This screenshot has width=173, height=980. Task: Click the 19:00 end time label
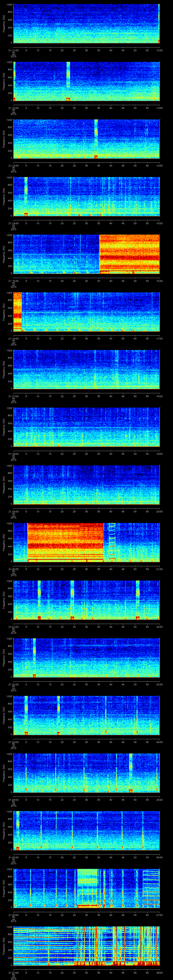[159, 454]
